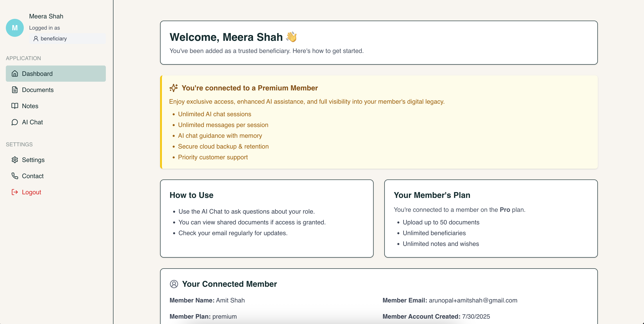
Task: Click the circular M avatar
Action: click(x=15, y=28)
